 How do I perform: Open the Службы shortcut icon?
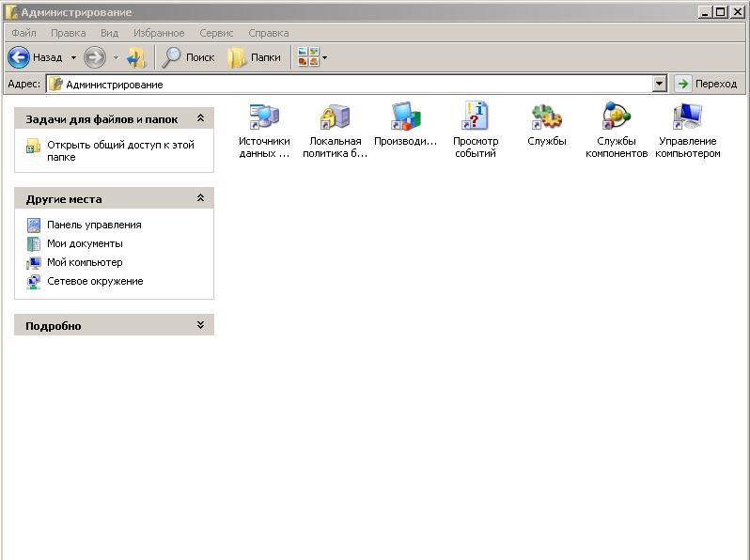(x=546, y=117)
